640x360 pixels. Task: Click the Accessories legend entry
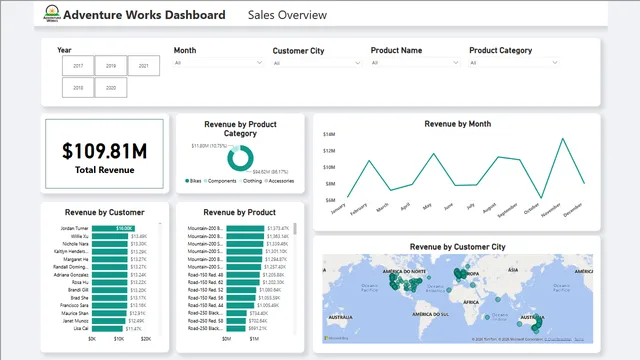[x=280, y=181]
